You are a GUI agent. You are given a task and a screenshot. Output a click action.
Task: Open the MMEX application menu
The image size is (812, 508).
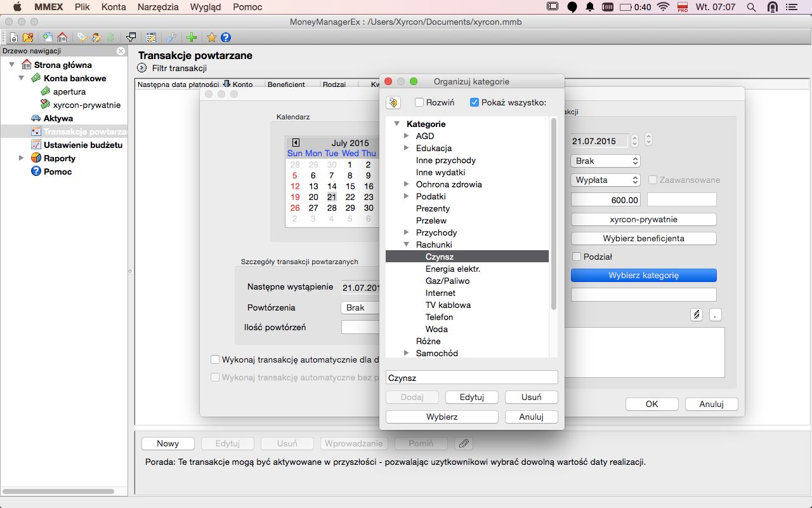tap(48, 7)
